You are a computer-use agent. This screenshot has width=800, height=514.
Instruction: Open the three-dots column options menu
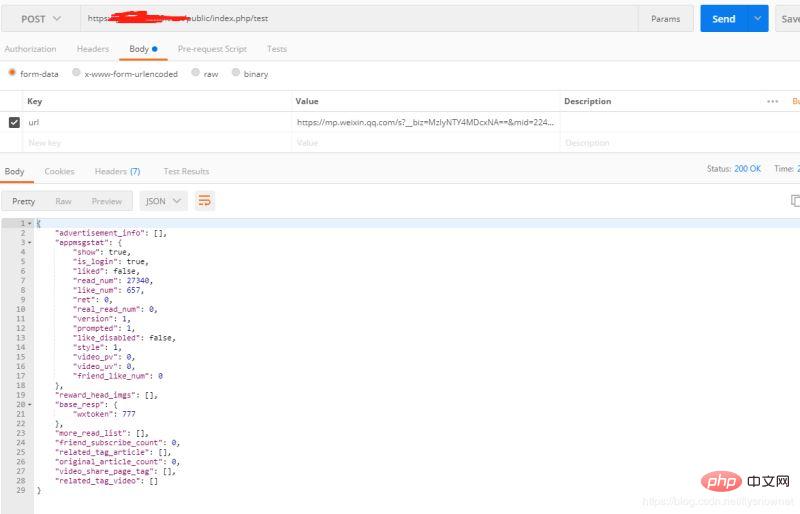coord(772,101)
